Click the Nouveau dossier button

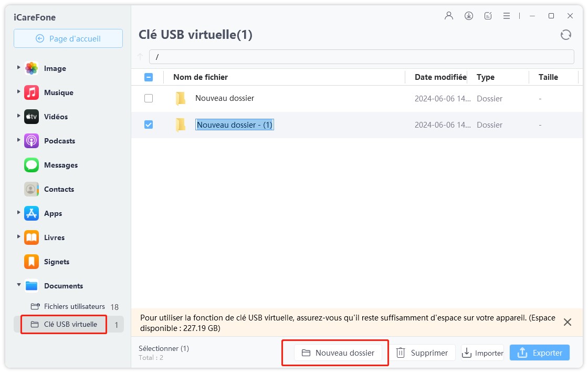[338, 353]
